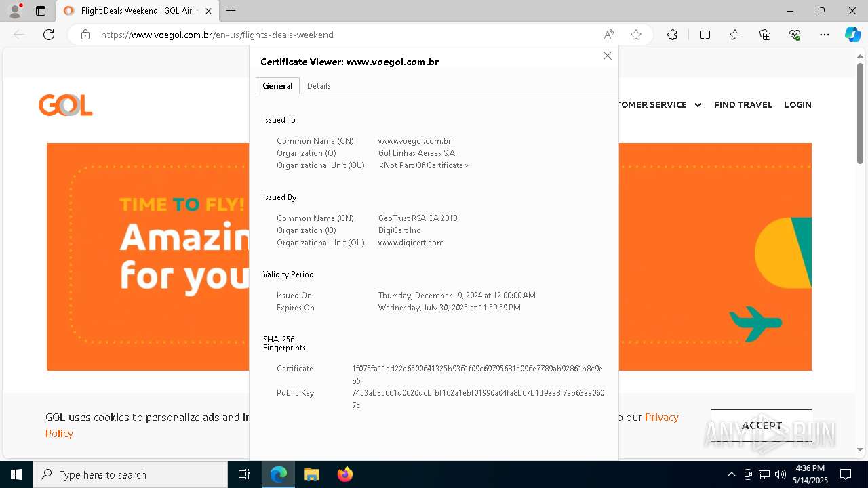The image size is (868, 488).
Task: Click common name www.voegol.com.br value
Action: click(x=414, y=141)
